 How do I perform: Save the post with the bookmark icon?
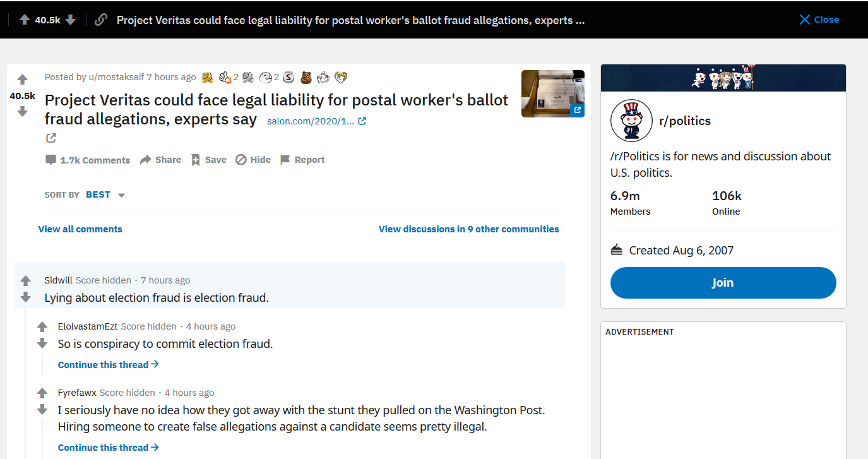(208, 160)
